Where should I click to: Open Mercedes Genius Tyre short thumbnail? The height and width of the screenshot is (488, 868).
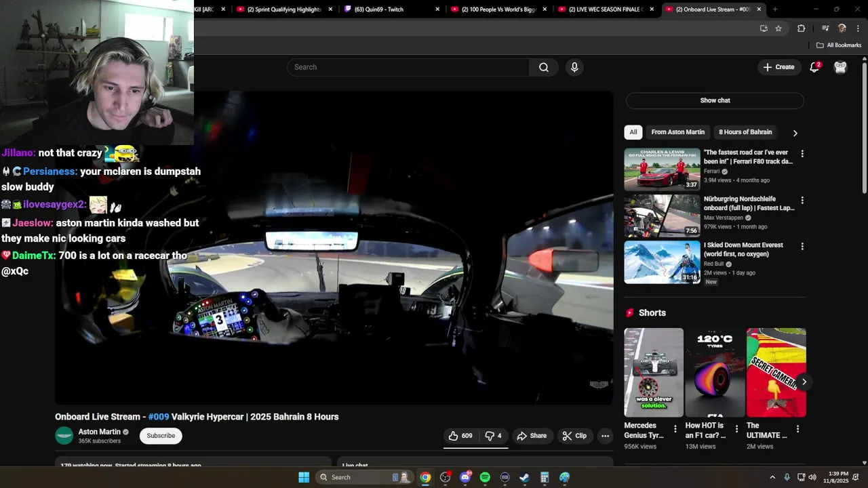pos(654,373)
